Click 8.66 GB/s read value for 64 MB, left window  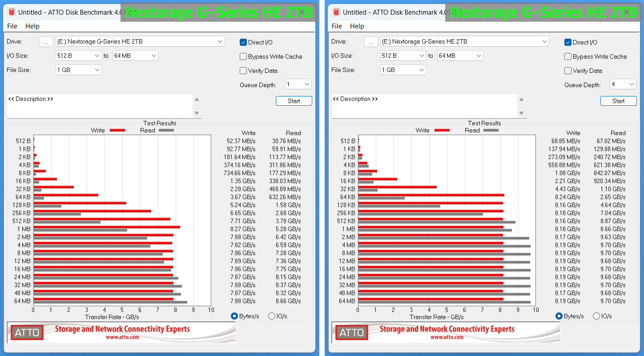pyautogui.click(x=288, y=301)
